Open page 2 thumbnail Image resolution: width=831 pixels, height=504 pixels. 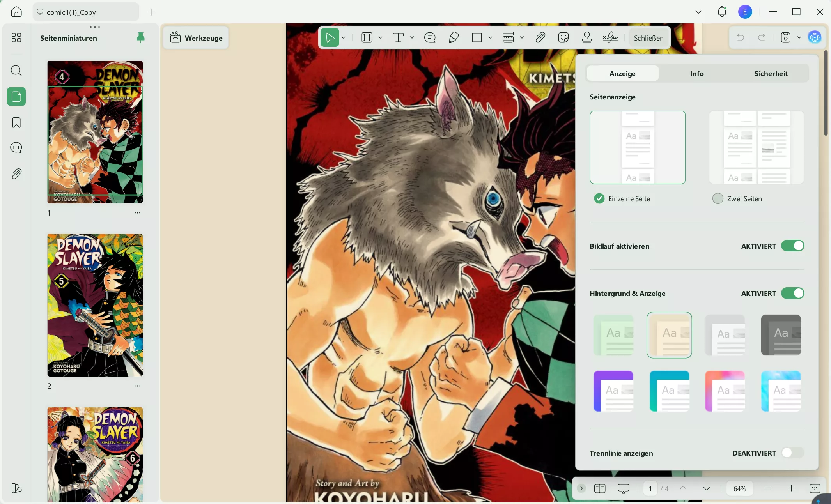95,305
